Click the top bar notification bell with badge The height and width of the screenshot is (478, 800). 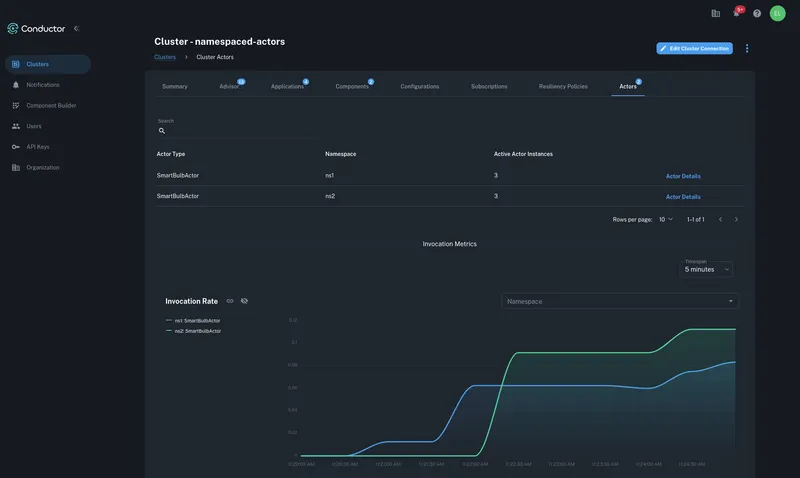[737, 13]
